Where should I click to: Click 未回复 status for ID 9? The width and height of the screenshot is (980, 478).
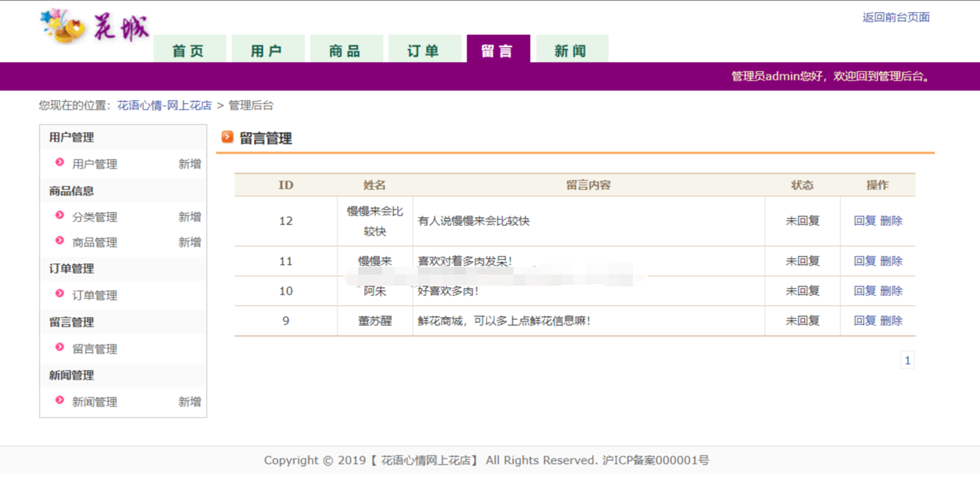pyautogui.click(x=802, y=321)
